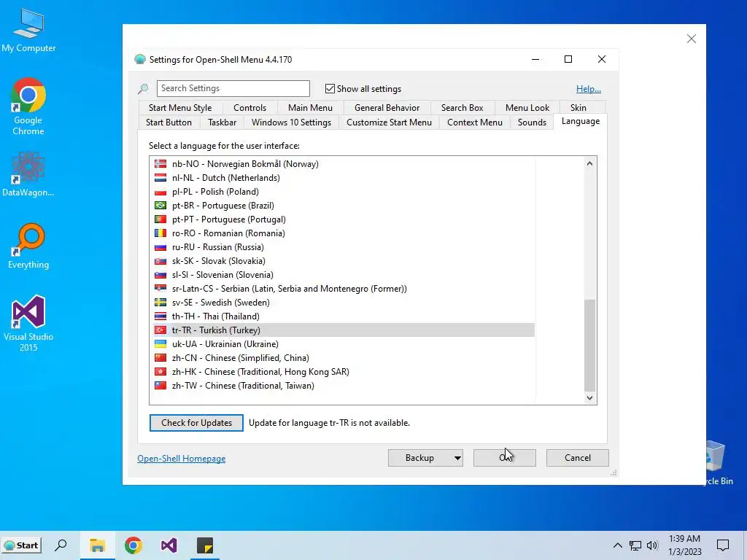Open the Help link
Viewport: 747px width, 560px height.
coord(589,88)
